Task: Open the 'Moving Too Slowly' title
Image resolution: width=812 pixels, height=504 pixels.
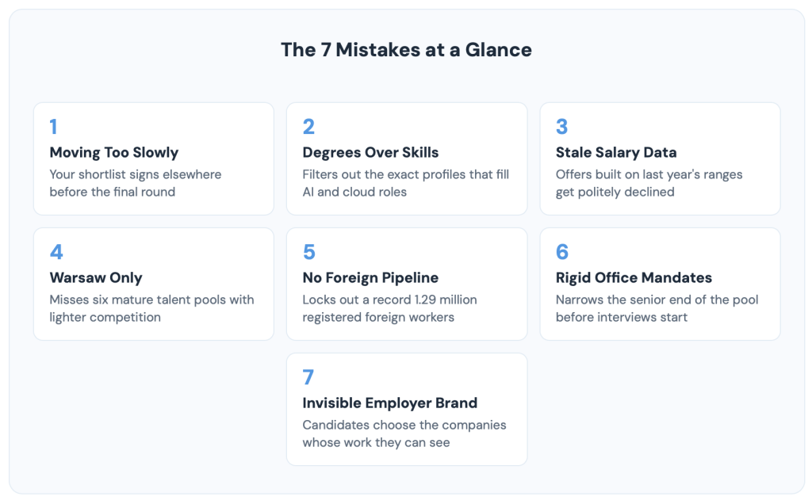Action: (114, 153)
